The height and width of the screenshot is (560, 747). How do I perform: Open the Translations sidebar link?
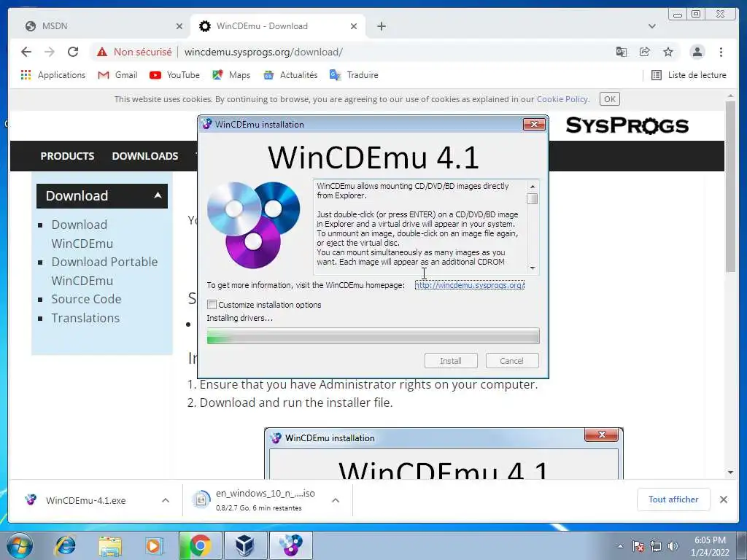pyautogui.click(x=85, y=318)
